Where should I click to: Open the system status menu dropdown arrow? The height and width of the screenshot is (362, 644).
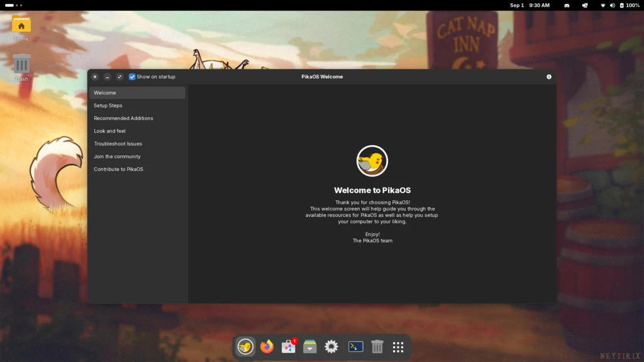[602, 5]
